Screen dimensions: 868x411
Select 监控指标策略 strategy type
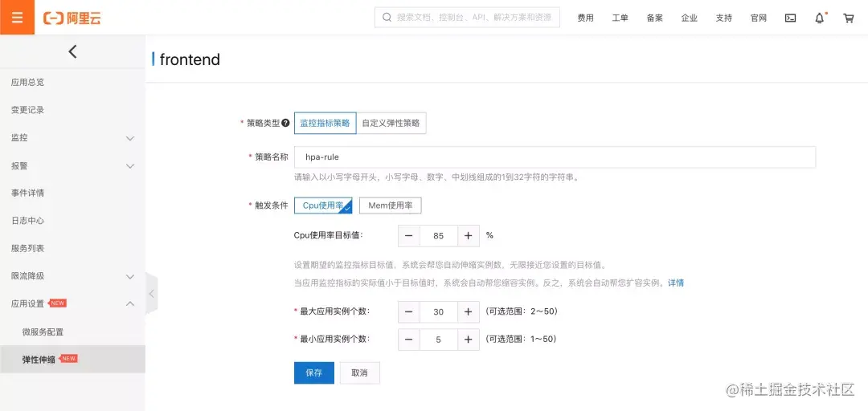325,124
